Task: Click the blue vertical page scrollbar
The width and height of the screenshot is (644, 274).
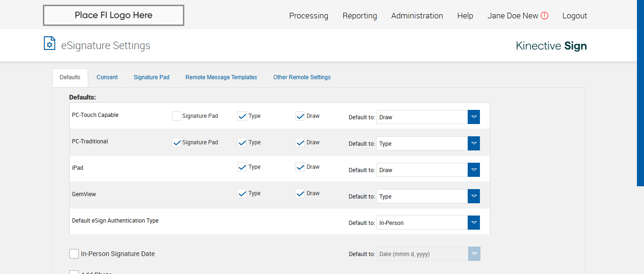Action: 640,94
